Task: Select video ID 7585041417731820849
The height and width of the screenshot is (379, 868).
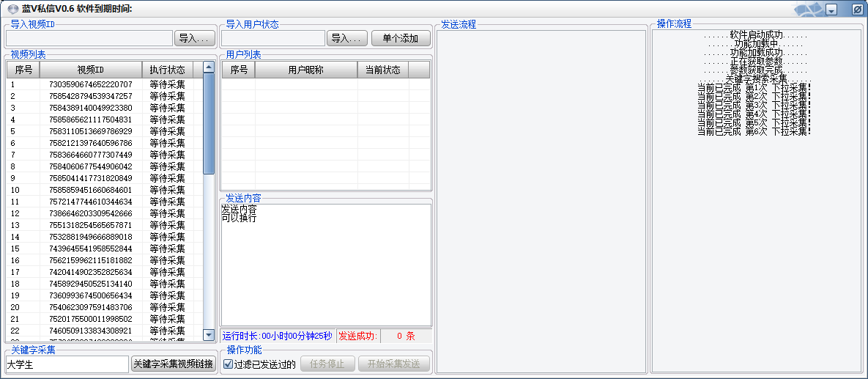Action: point(91,178)
